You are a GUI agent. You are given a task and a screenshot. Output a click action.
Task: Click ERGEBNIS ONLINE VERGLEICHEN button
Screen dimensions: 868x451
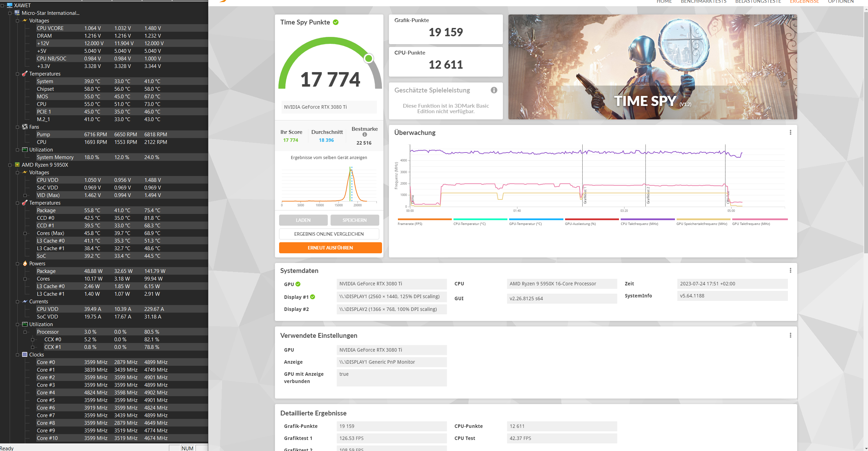coord(329,234)
